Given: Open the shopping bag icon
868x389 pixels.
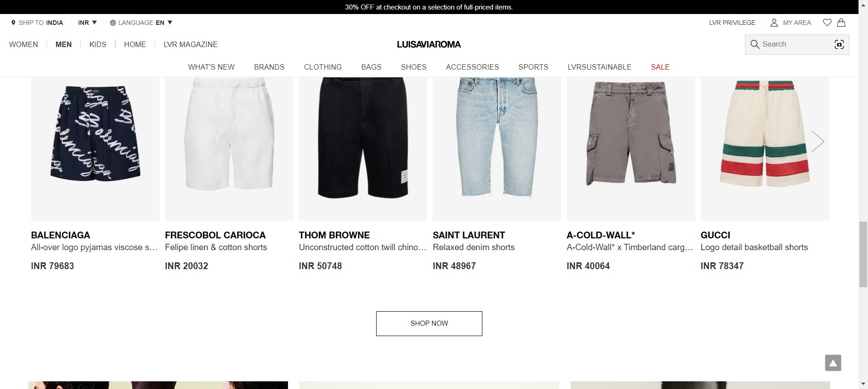Looking at the screenshot, I should (x=841, y=23).
